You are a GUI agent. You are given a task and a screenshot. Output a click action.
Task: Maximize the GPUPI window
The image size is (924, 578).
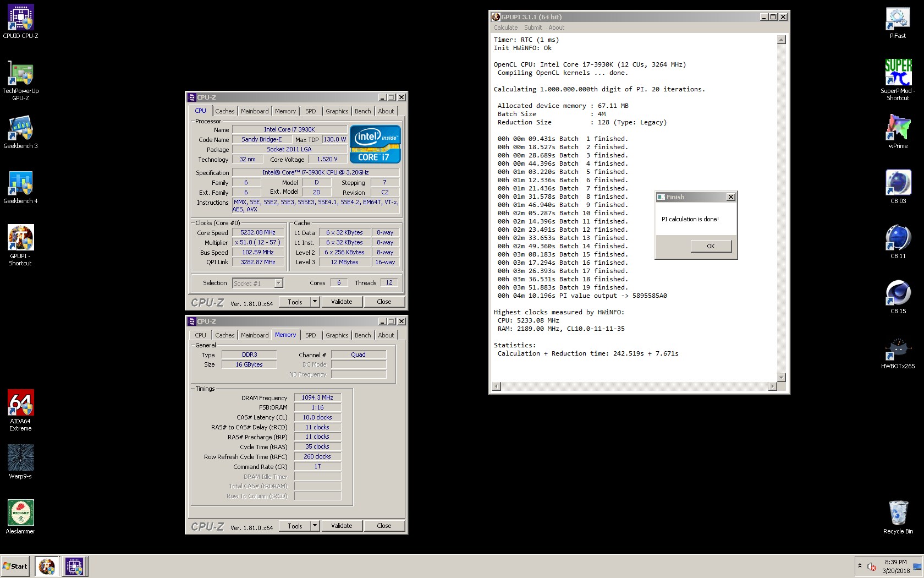tap(773, 17)
